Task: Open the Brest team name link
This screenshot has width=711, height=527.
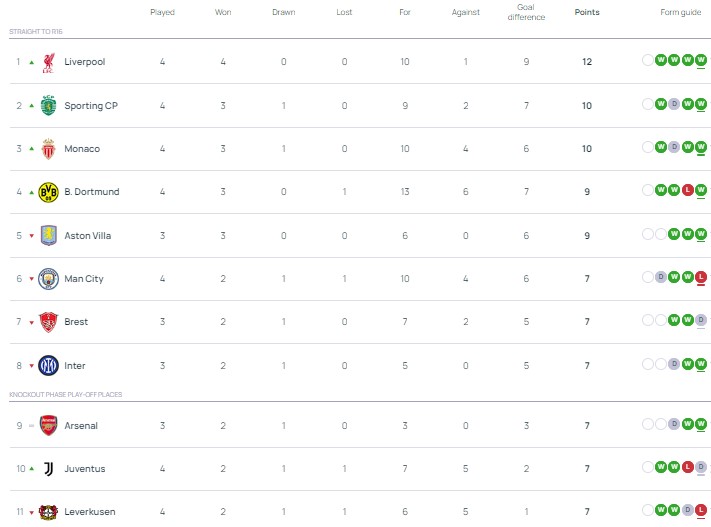Action: pos(76,322)
